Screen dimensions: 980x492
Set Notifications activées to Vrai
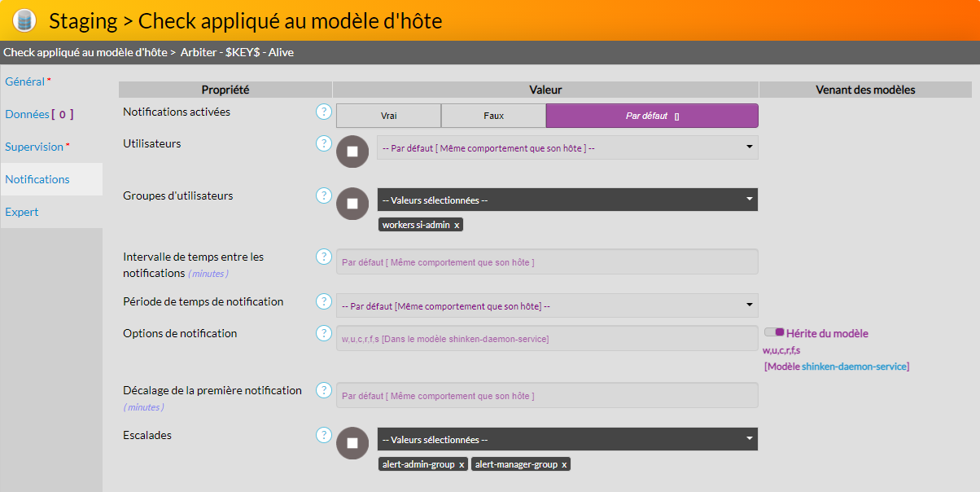pos(388,116)
